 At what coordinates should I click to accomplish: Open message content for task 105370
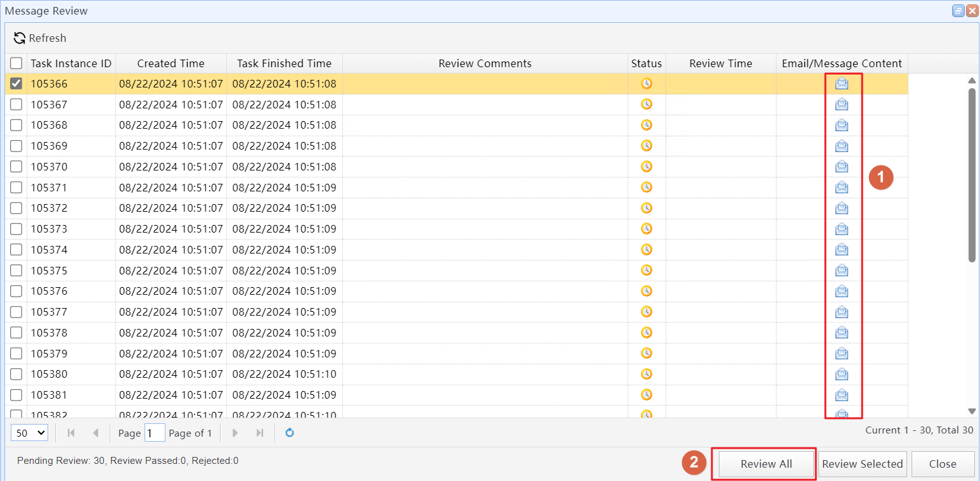click(841, 167)
